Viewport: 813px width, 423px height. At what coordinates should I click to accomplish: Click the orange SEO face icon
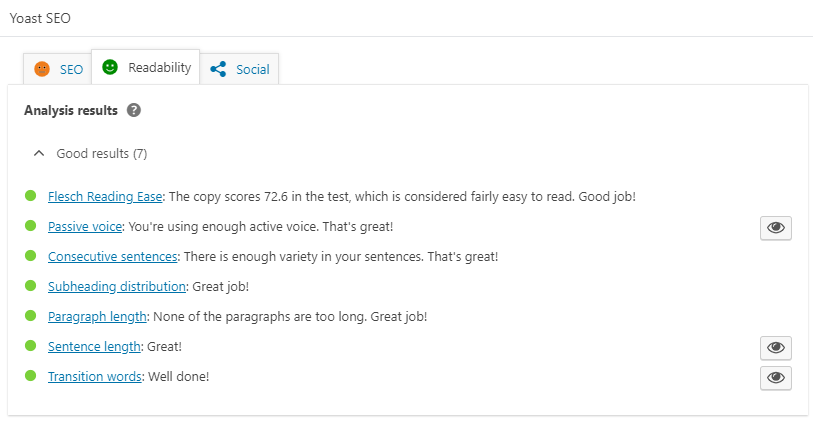point(42,69)
